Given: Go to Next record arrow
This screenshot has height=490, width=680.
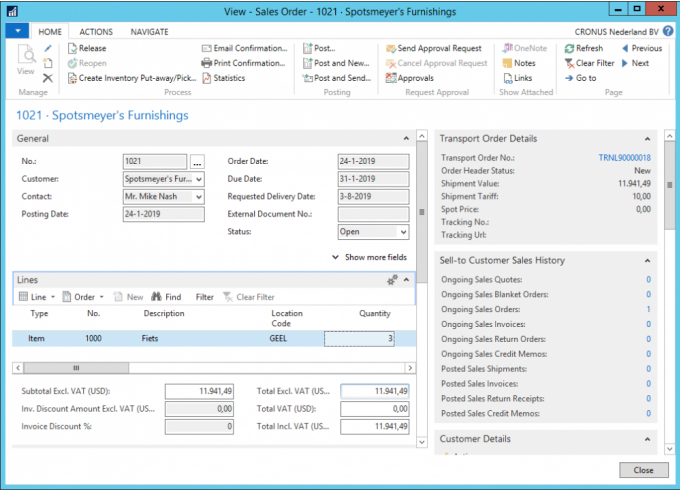Looking at the screenshot, I should (626, 63).
